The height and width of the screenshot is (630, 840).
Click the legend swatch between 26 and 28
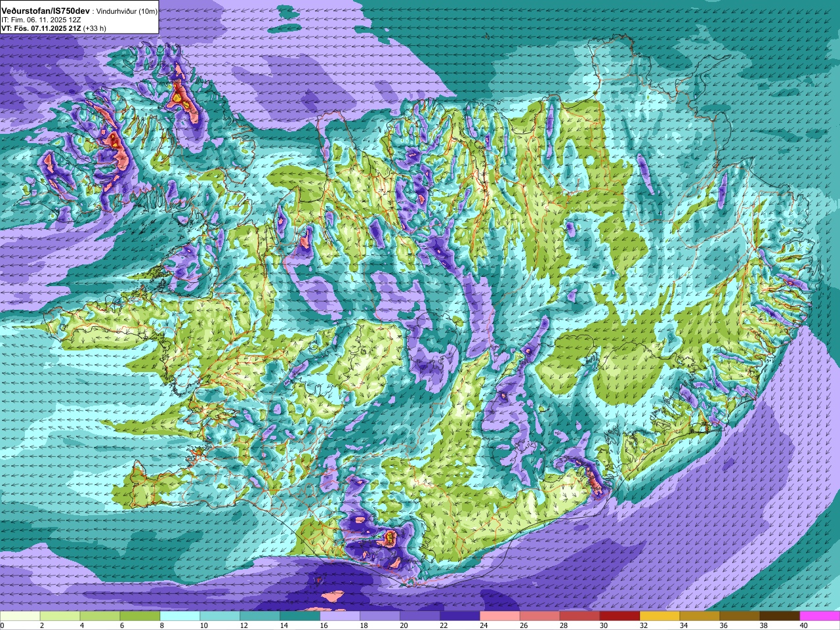(541, 616)
